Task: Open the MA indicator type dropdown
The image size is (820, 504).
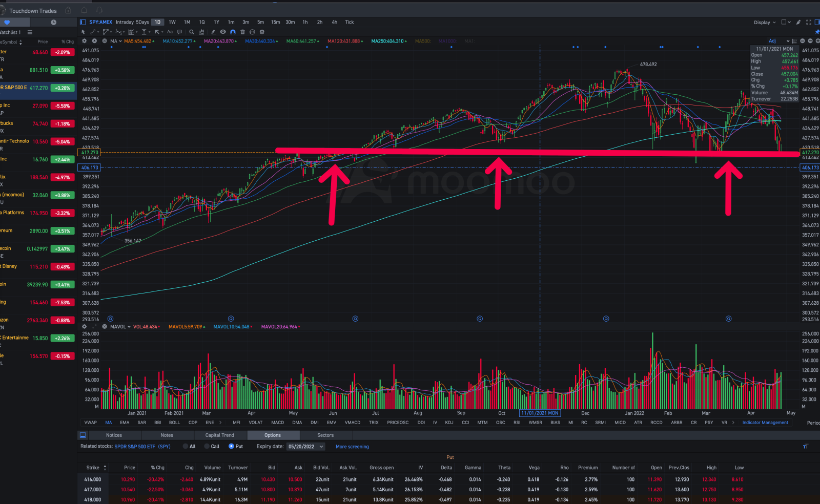Action: (116, 41)
